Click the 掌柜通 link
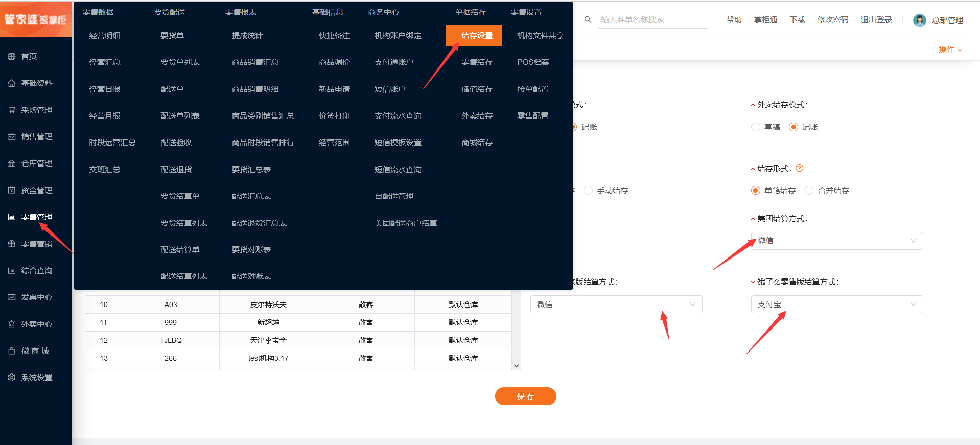The width and height of the screenshot is (980, 445). tap(765, 20)
